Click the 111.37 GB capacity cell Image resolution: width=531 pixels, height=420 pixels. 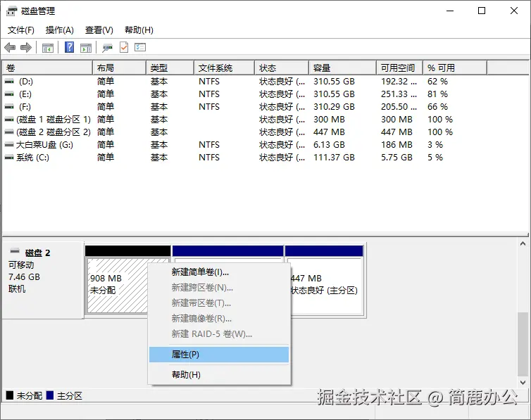(334, 158)
